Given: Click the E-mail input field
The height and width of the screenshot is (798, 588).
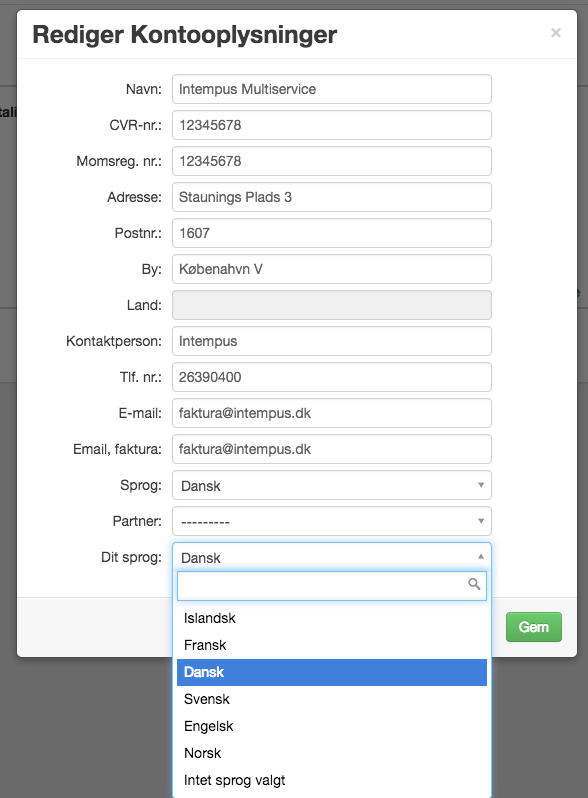Looking at the screenshot, I should (x=332, y=413).
